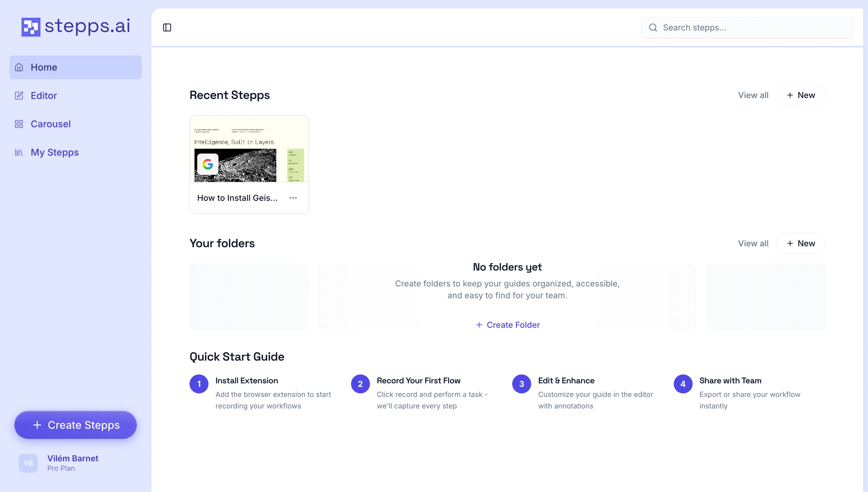Viewport: 868px width, 492px height.
Task: Click step 2 circle for Record Your First Flow
Action: point(360,384)
